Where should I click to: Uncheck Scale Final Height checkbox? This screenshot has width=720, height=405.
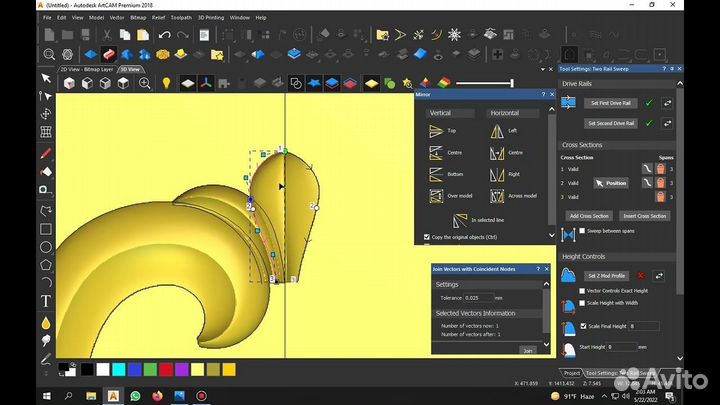tap(584, 326)
